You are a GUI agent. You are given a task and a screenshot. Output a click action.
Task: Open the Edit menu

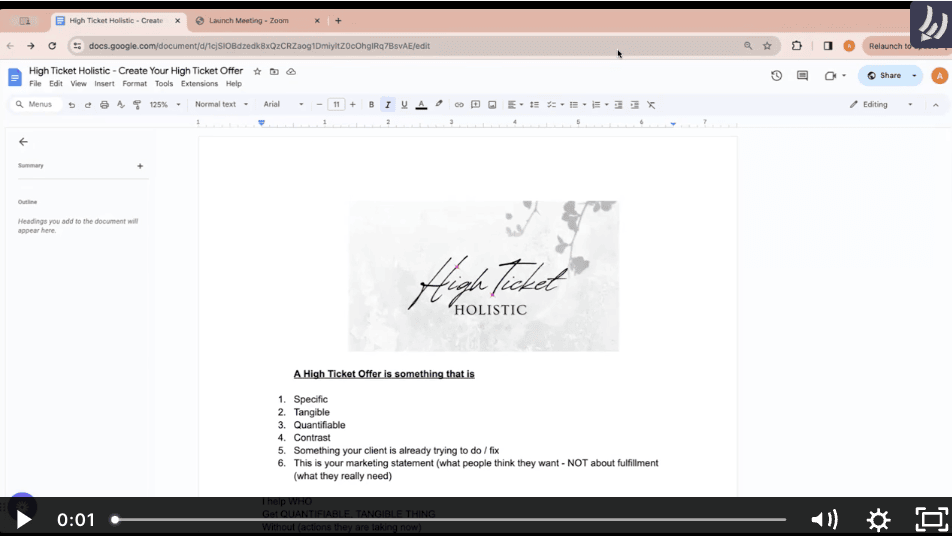click(x=56, y=84)
